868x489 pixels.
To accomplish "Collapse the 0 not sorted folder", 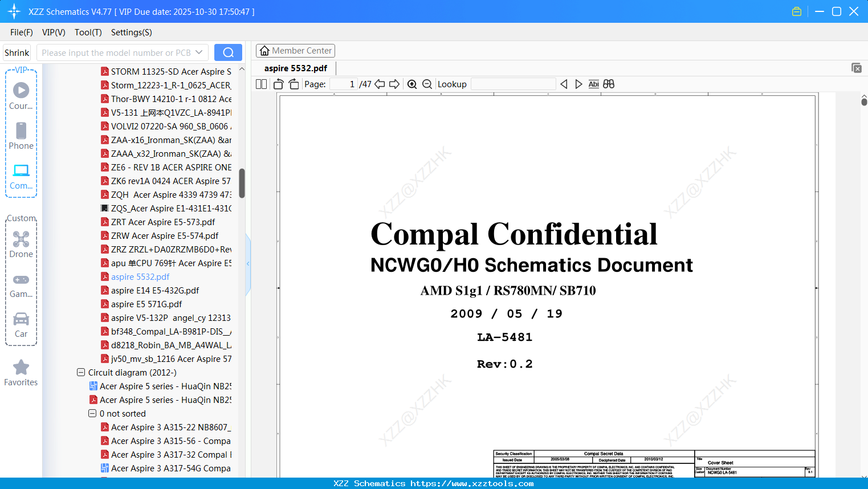I will point(92,414).
